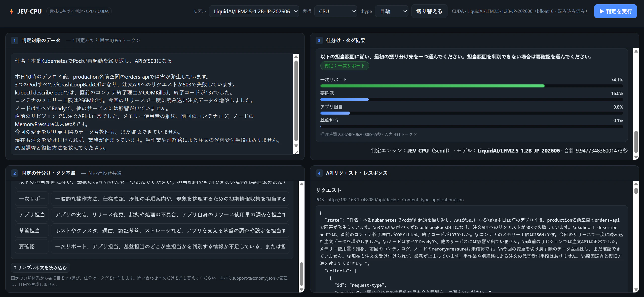Viewport: 644px width, 297px height.
Task: Click the criteria panel scrollbar up arrow
Action: point(301,184)
